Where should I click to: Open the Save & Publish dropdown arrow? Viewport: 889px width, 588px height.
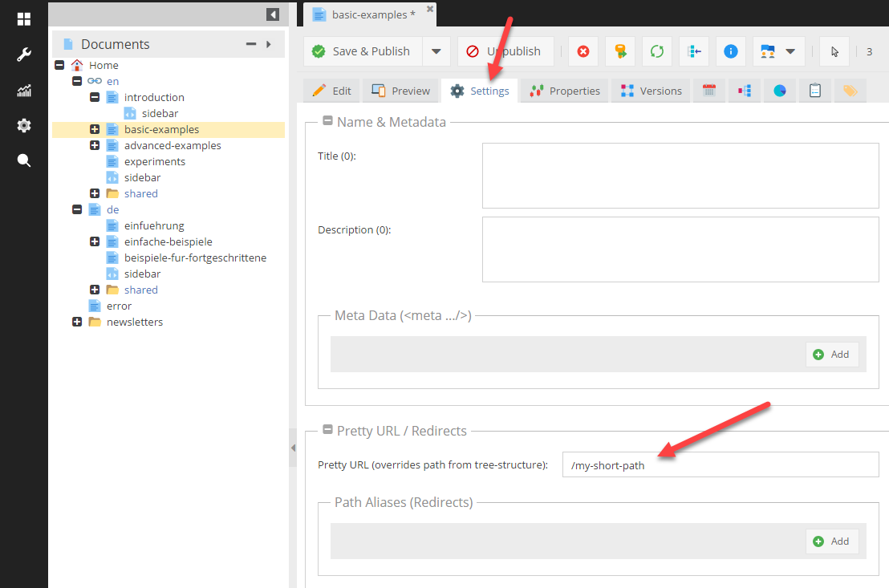[x=436, y=51]
